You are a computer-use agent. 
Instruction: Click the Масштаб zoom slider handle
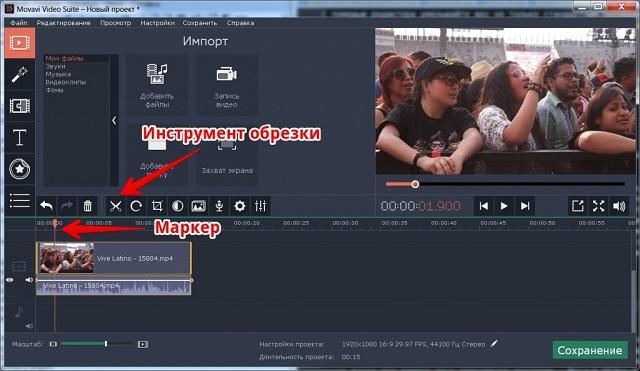click(x=106, y=344)
